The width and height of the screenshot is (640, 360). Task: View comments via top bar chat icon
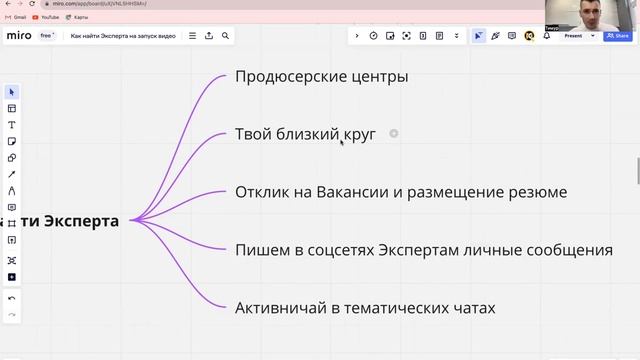[x=512, y=36]
